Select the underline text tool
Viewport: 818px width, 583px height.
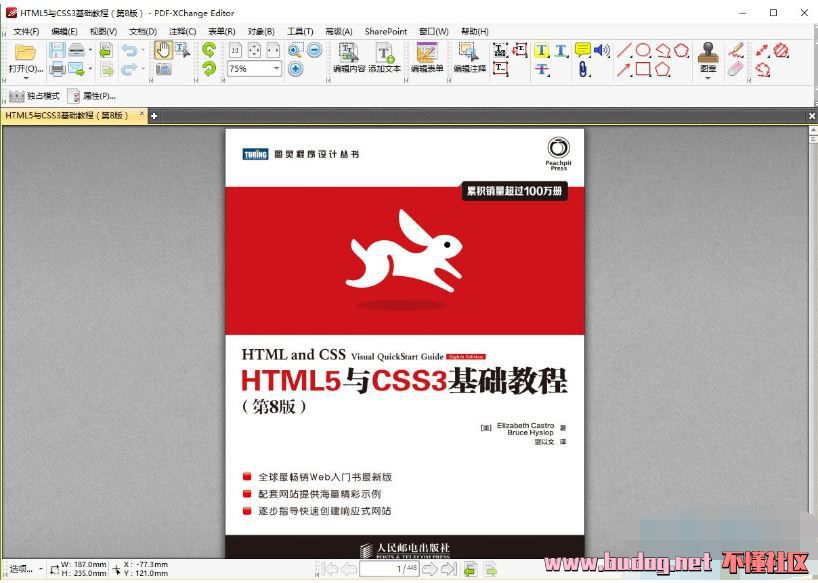click(561, 51)
